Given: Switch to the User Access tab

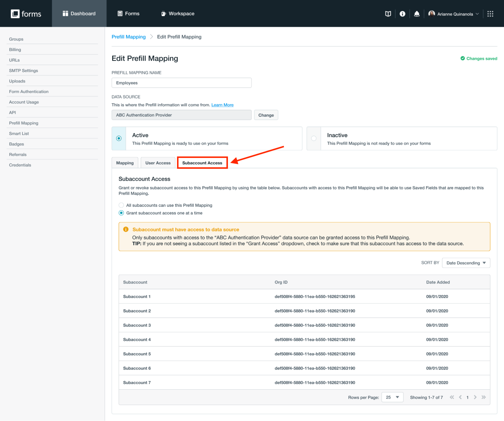Looking at the screenshot, I should click(158, 163).
